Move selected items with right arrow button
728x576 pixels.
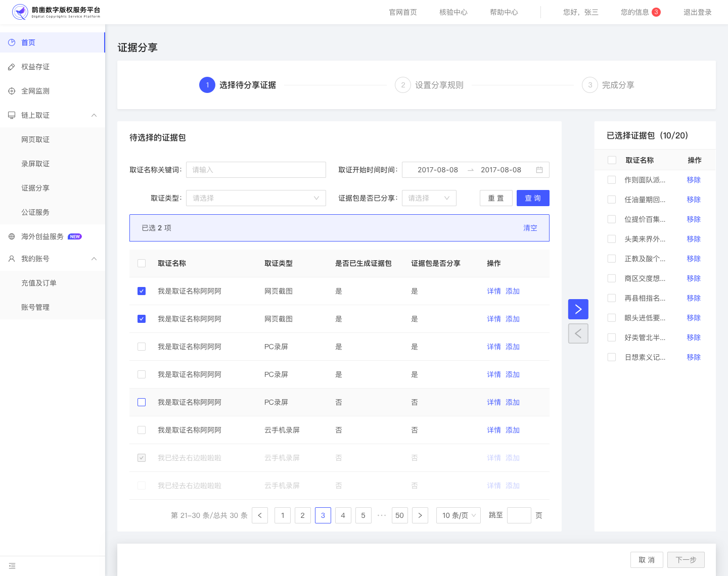[x=578, y=309]
